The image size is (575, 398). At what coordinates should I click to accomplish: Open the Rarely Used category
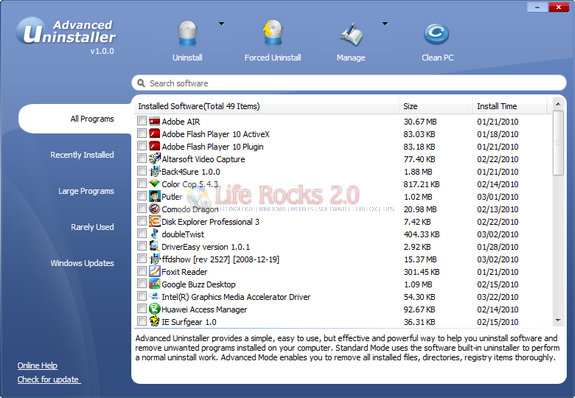(x=92, y=227)
